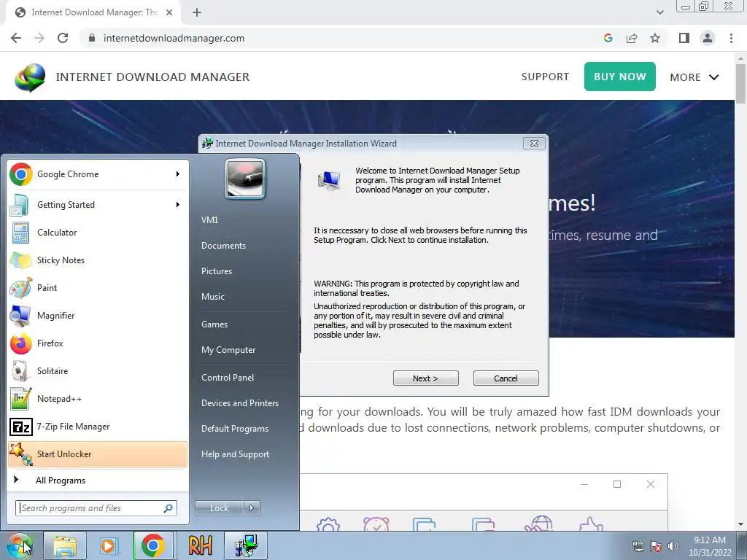
Task: Open Chrome three-dot menu
Action: 731,38
